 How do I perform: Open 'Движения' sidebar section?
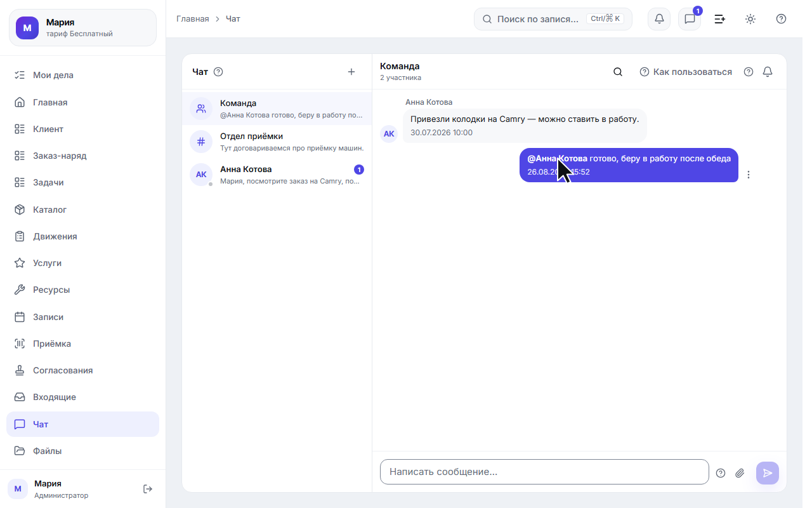pyautogui.click(x=82, y=236)
